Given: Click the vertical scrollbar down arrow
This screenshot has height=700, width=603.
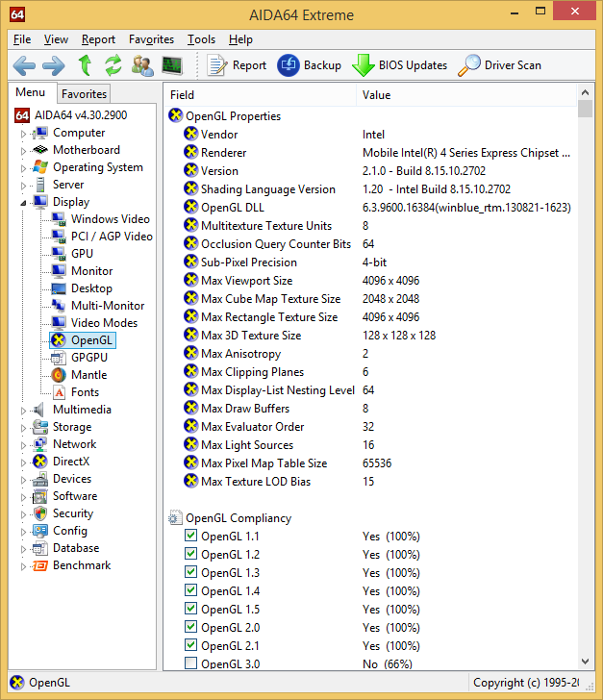Looking at the screenshot, I should [x=585, y=662].
